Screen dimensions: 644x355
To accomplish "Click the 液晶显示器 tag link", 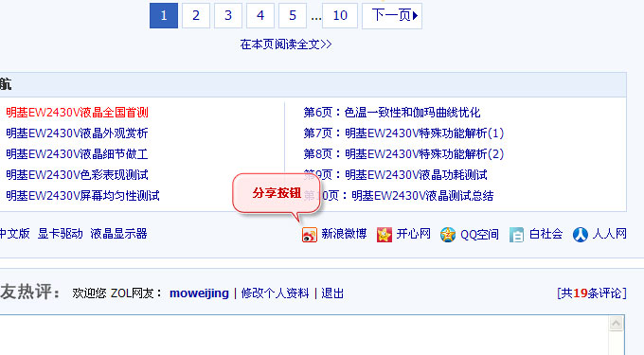I will 118,234.
